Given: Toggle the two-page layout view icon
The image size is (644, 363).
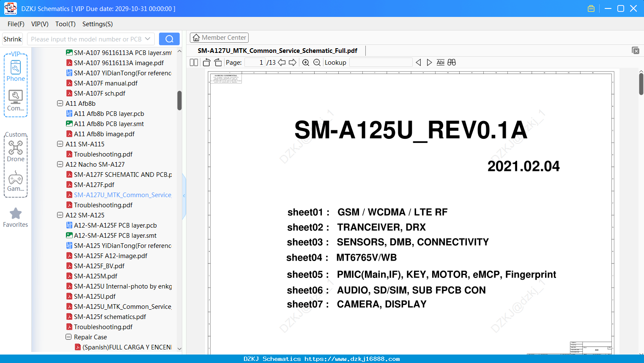Looking at the screenshot, I should tap(194, 63).
